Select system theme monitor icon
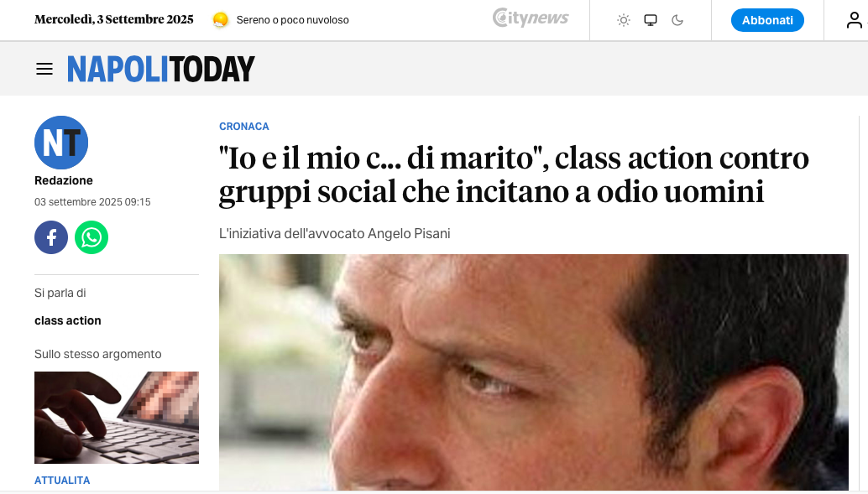The image size is (868, 494). pos(651,20)
